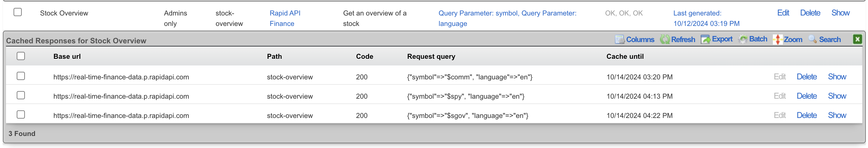Show the Stock Overview record
This screenshot has width=868, height=148.
tap(840, 13)
